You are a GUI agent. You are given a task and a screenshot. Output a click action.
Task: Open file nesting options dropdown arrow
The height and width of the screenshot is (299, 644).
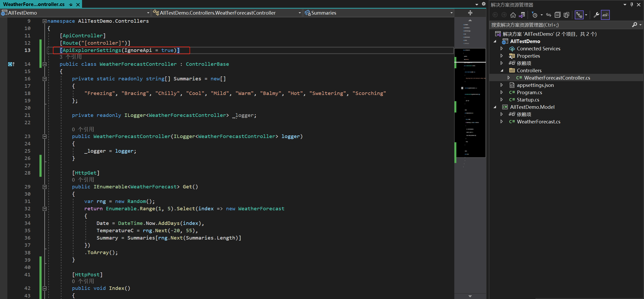(586, 15)
